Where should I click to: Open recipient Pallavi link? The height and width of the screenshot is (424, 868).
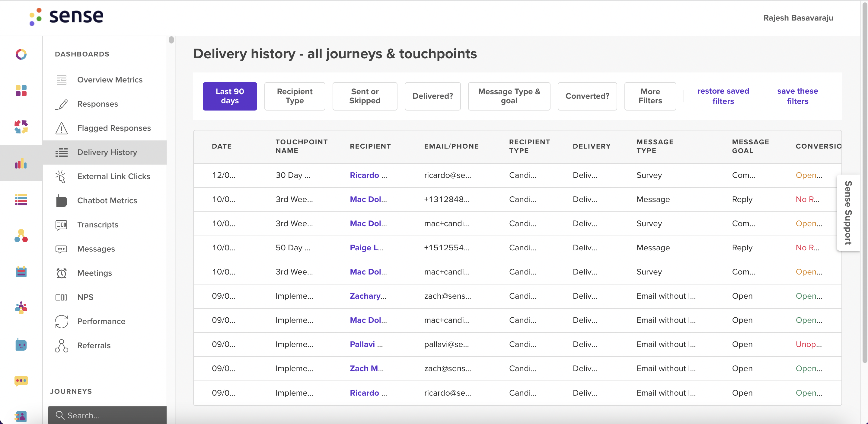click(366, 345)
